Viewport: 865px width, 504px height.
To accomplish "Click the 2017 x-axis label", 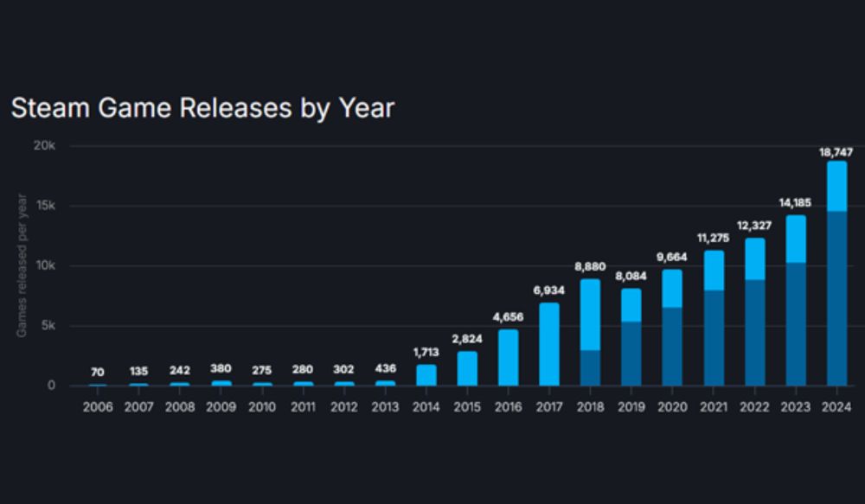I will pyautogui.click(x=549, y=407).
